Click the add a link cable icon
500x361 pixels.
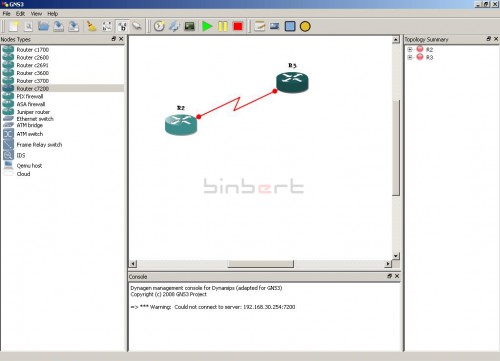coord(137,26)
